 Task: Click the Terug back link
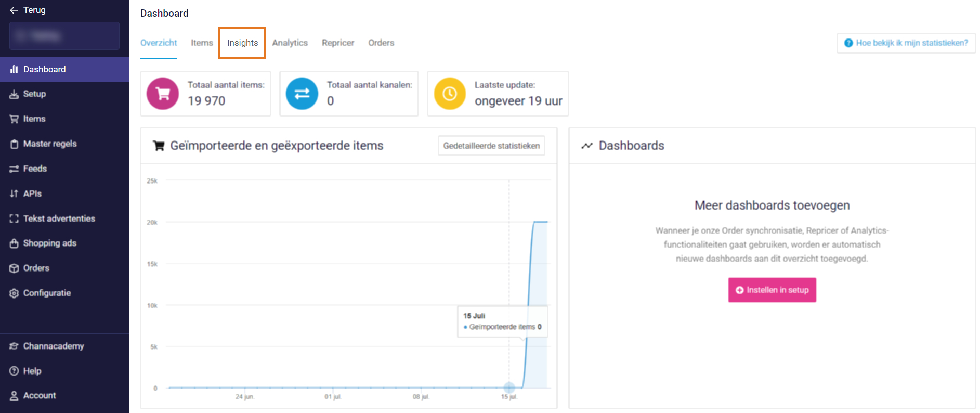tap(28, 10)
